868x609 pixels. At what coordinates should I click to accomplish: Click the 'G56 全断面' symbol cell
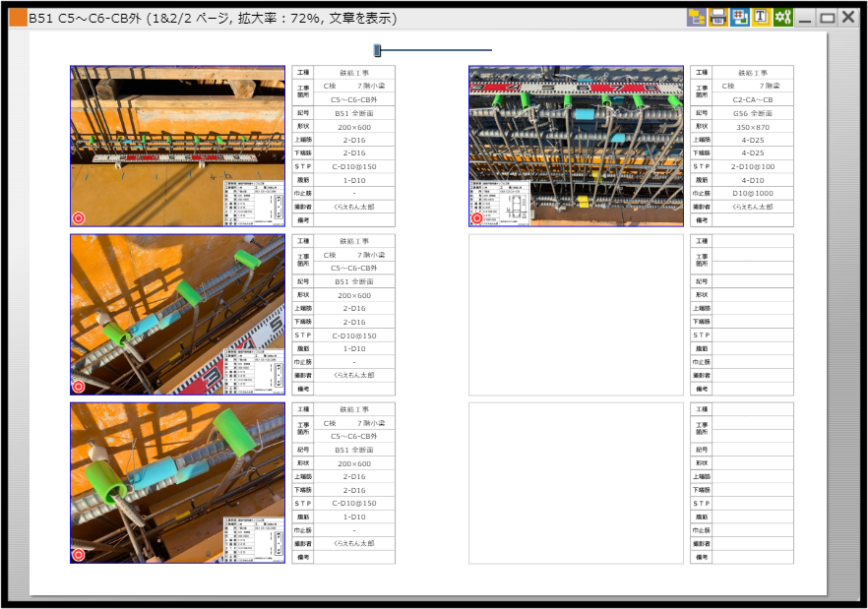752,113
